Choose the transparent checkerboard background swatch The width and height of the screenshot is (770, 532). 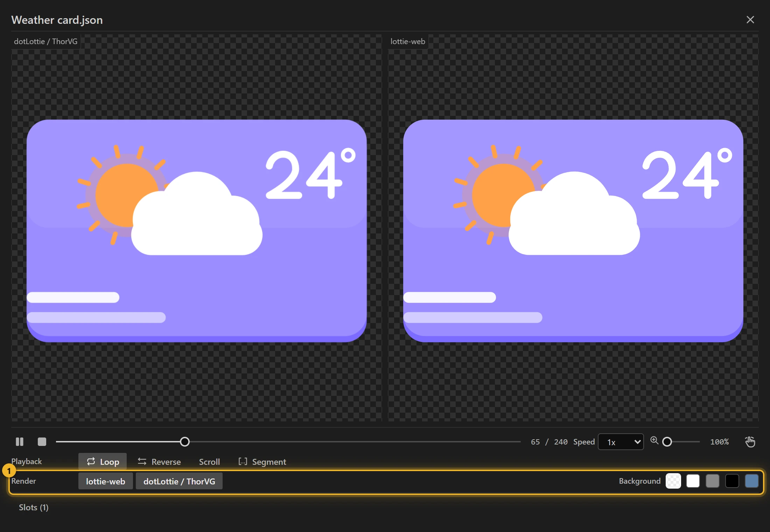(x=673, y=481)
